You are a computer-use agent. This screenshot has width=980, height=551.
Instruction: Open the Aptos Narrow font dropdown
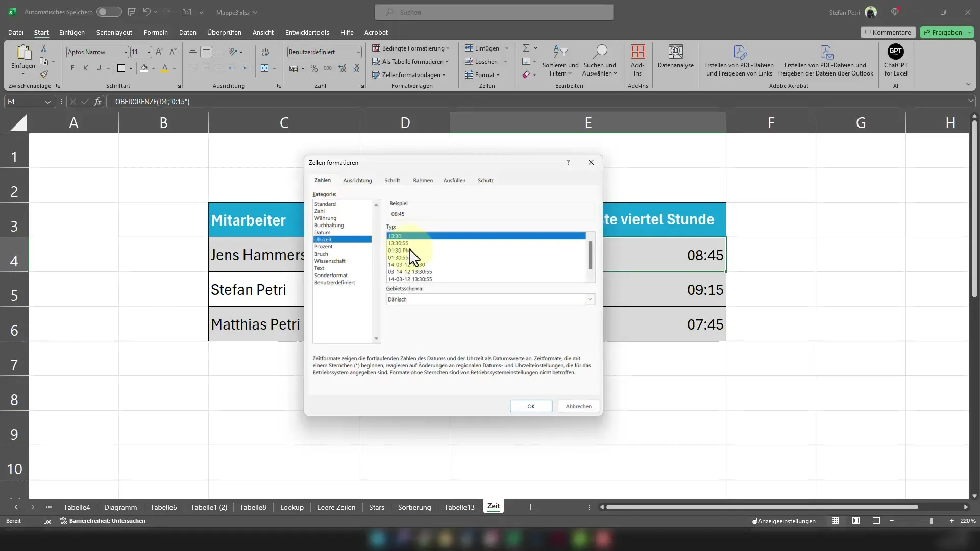[126, 52]
